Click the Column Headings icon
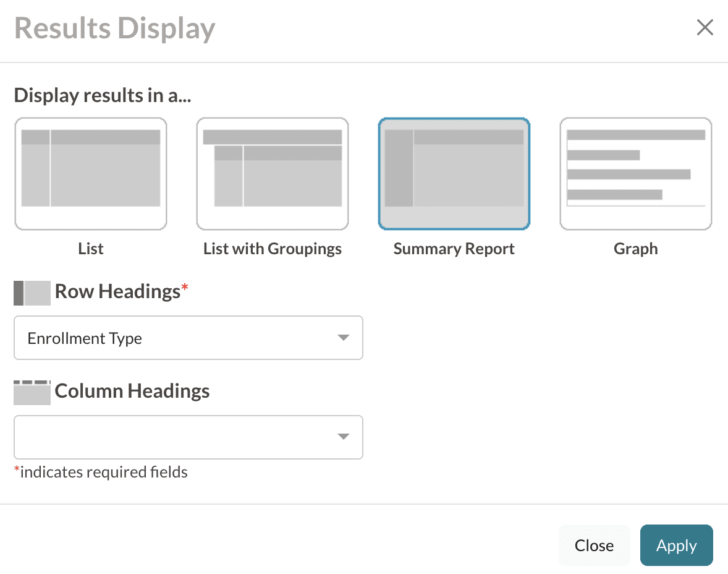 (x=32, y=392)
